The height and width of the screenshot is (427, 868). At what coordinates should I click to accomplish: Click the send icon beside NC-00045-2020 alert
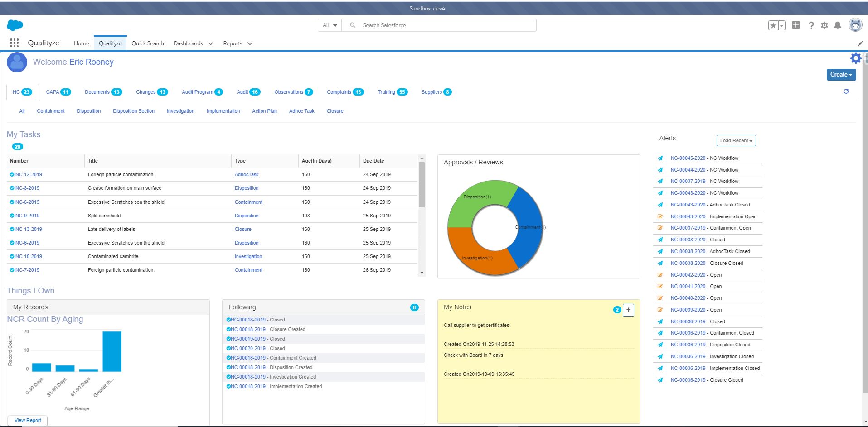tap(661, 158)
